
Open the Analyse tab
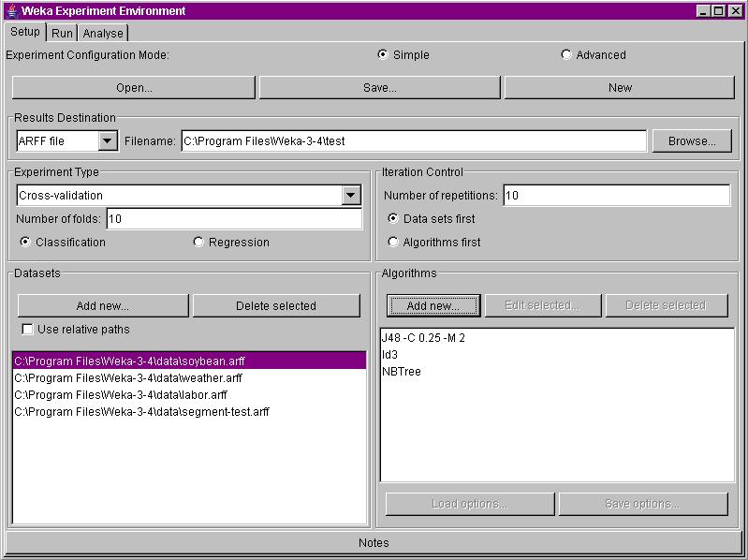pyautogui.click(x=103, y=33)
